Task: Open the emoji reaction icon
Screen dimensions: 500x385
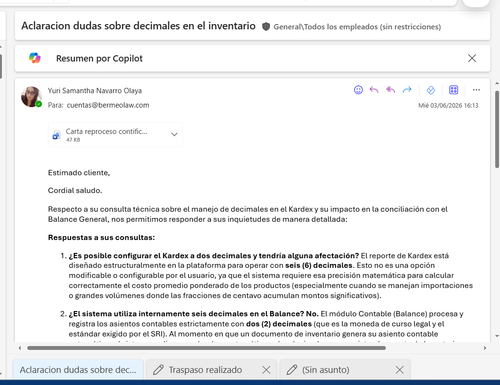Action: pyautogui.click(x=358, y=90)
